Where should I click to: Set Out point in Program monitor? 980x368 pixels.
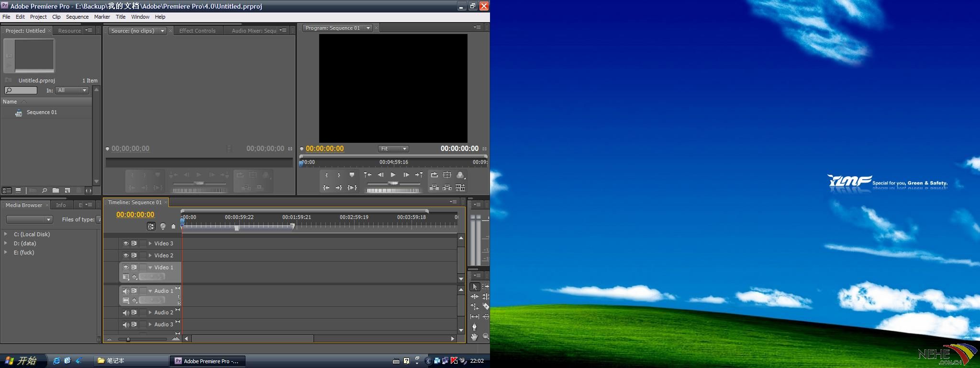pyautogui.click(x=339, y=175)
